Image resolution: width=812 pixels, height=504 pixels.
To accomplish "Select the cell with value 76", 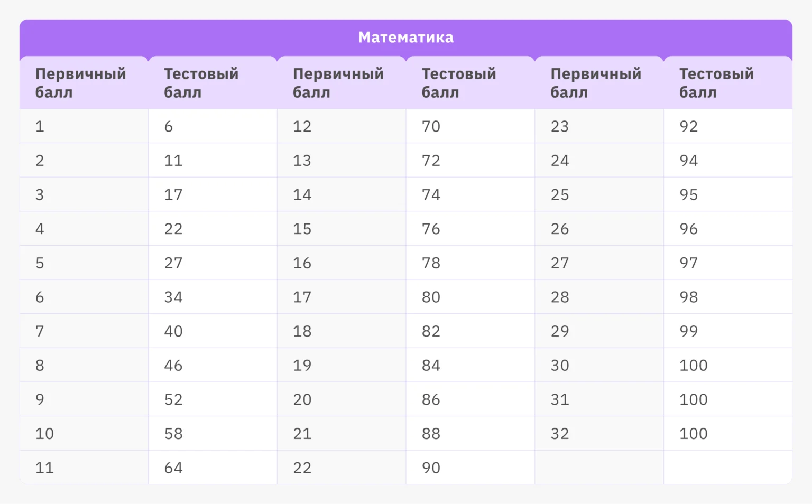I will click(431, 229).
